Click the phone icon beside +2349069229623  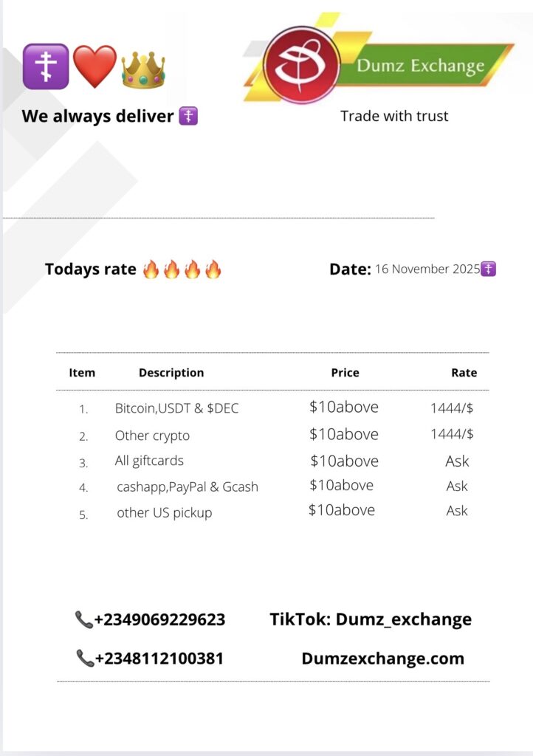[84, 619]
